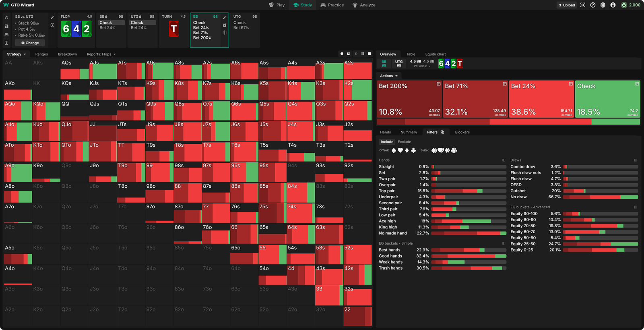Open the Strategy dropdown

coord(16,54)
